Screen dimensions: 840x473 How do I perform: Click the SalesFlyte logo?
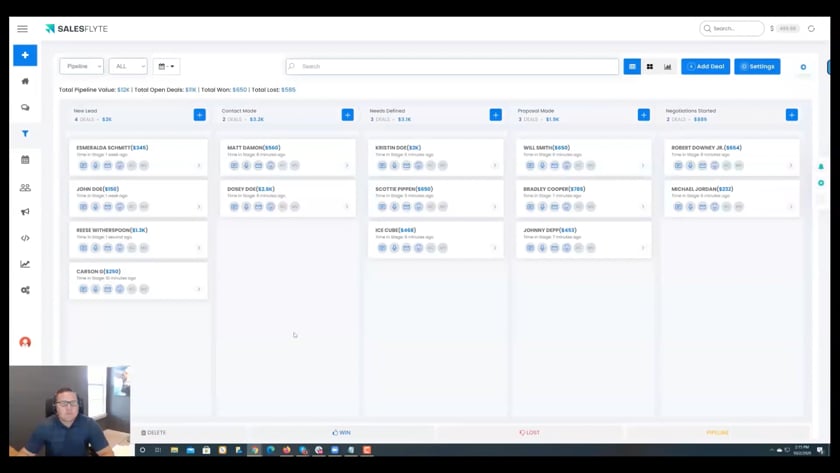coord(77,29)
